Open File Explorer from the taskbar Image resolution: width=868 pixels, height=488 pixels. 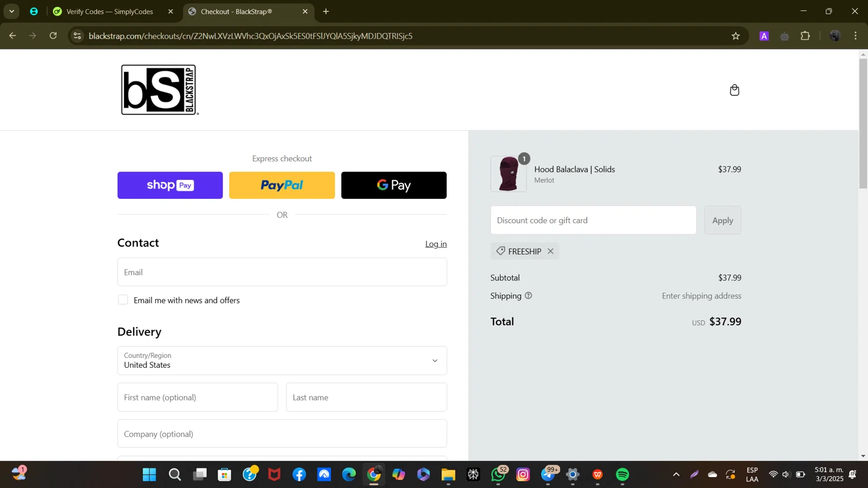click(x=448, y=475)
